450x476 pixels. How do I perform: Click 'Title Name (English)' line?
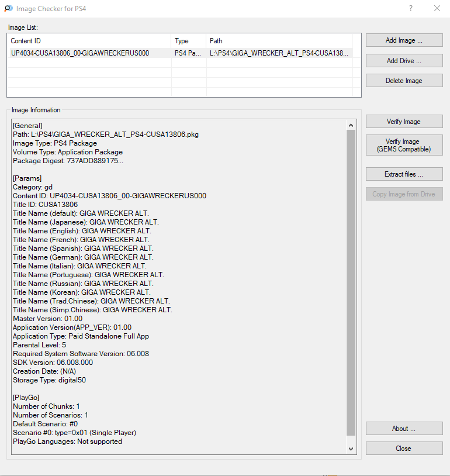pyautogui.click(x=82, y=231)
